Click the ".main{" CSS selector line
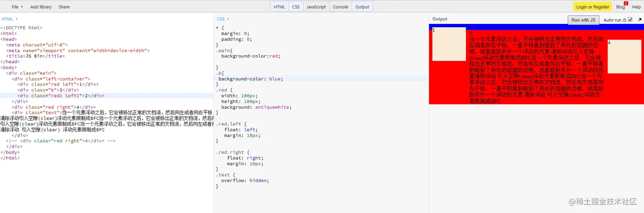Screen dimensions: 644x213 (224, 50)
